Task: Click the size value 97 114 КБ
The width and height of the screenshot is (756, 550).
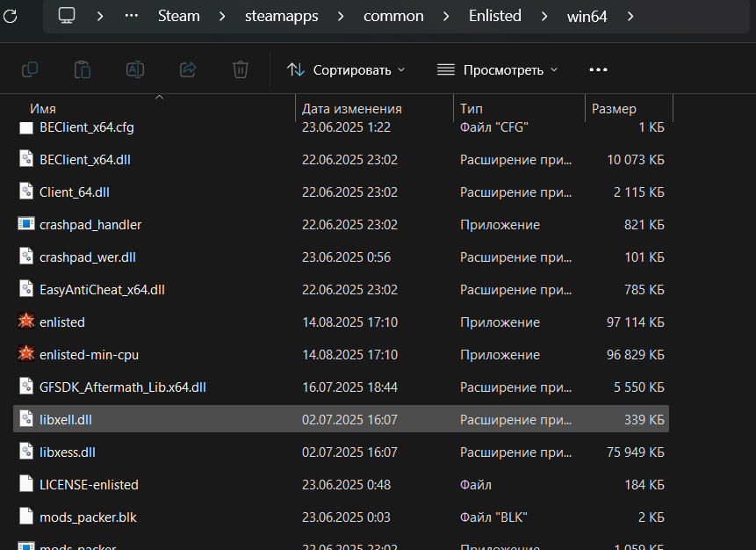Action: 636,322
